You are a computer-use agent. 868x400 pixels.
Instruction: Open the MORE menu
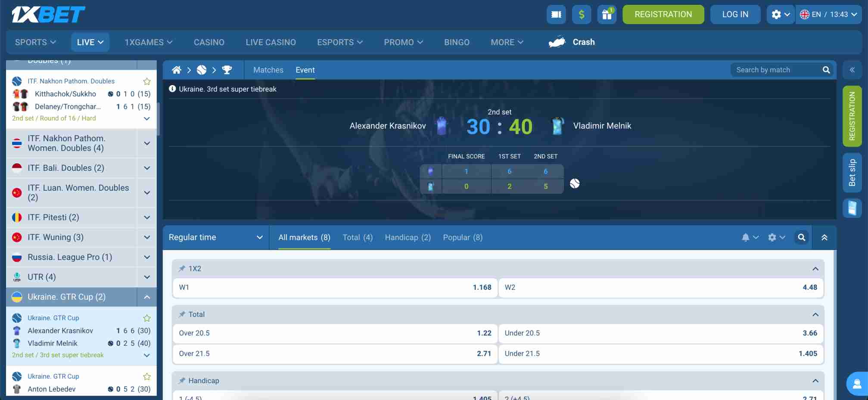tap(507, 42)
